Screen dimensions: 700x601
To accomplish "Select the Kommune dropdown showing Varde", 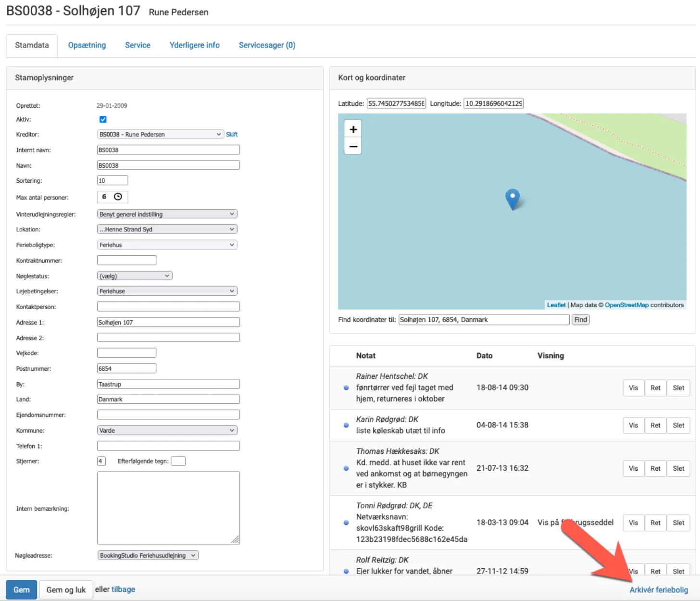I will (x=167, y=430).
